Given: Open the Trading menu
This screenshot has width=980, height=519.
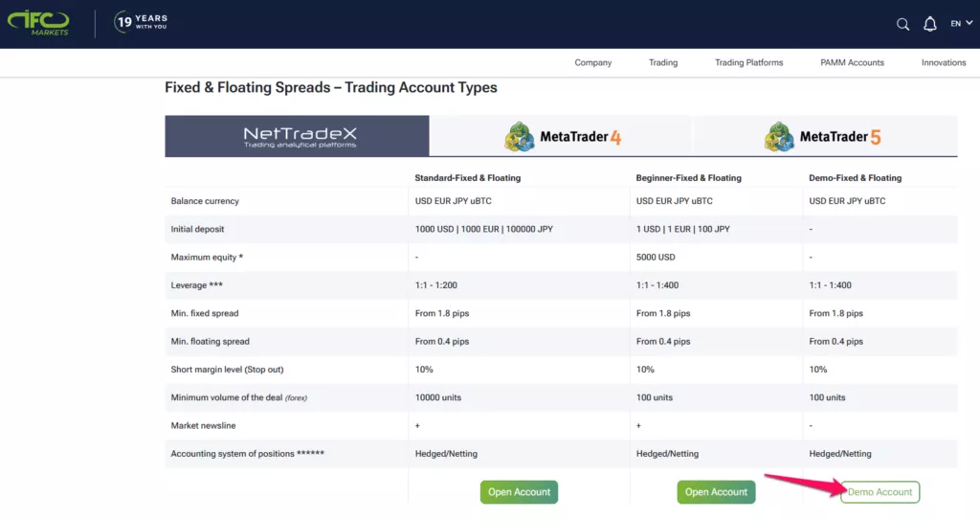Looking at the screenshot, I should (x=663, y=62).
